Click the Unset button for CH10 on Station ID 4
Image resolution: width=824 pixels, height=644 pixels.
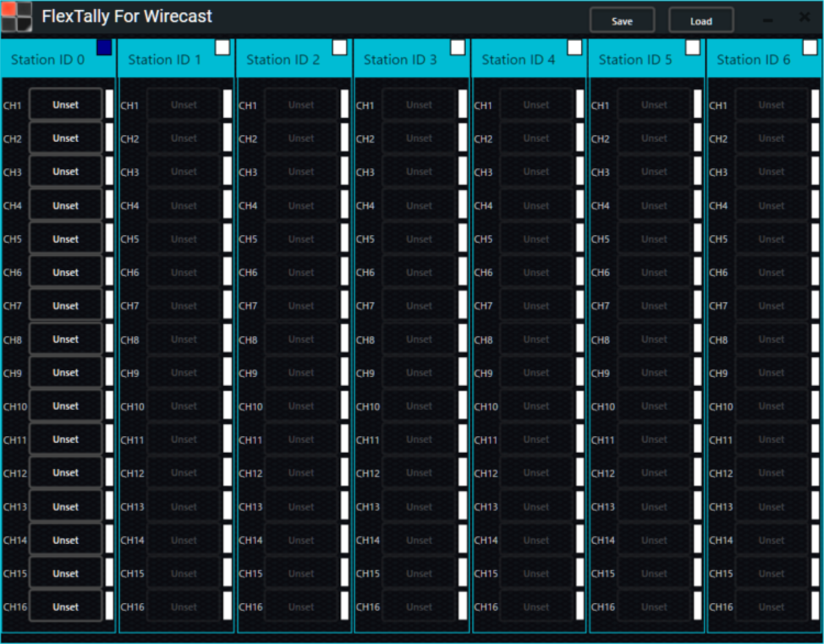pyautogui.click(x=536, y=406)
